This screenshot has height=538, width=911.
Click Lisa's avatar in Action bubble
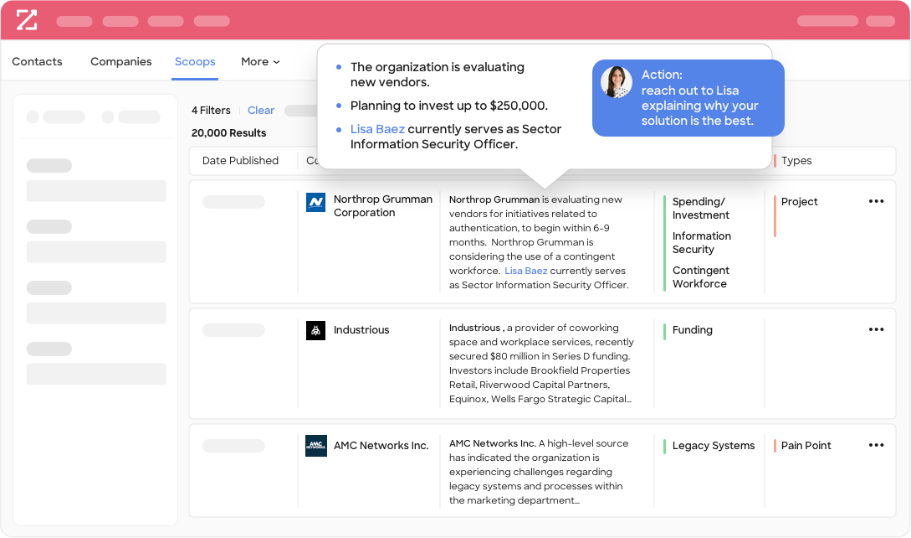pyautogui.click(x=616, y=81)
